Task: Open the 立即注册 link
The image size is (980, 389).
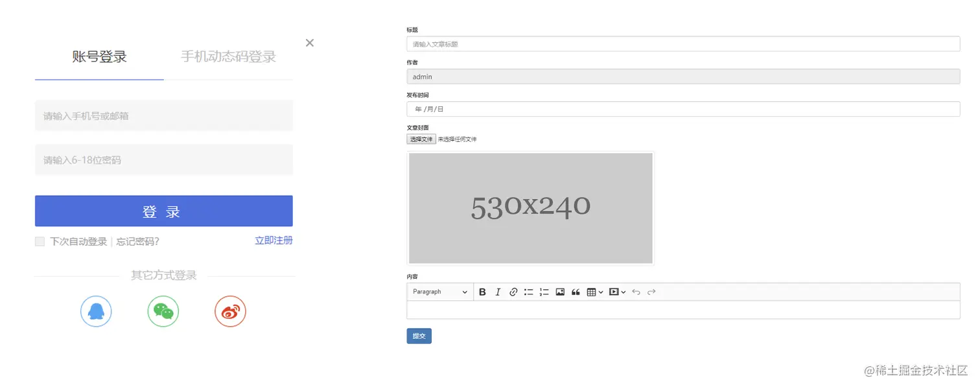Action: point(274,241)
